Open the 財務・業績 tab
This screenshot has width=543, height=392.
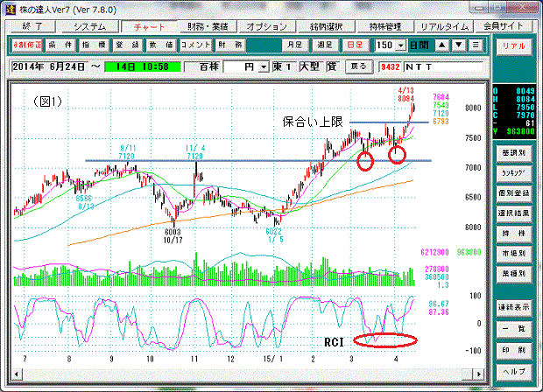pyautogui.click(x=208, y=26)
